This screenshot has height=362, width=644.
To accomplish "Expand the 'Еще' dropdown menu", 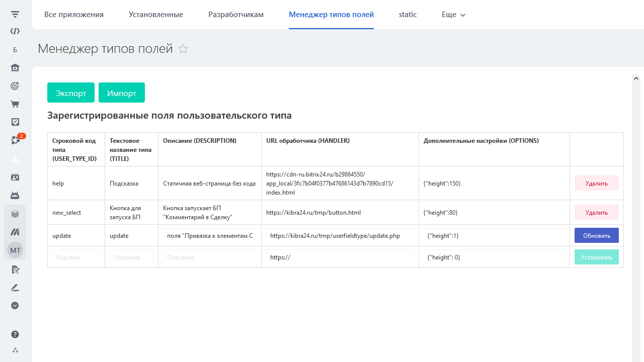I will coord(453,15).
